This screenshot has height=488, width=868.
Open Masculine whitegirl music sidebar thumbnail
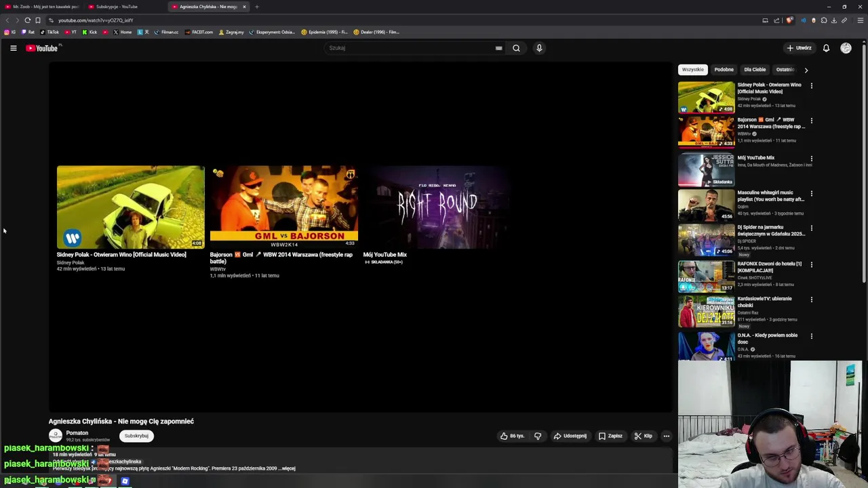(x=706, y=205)
